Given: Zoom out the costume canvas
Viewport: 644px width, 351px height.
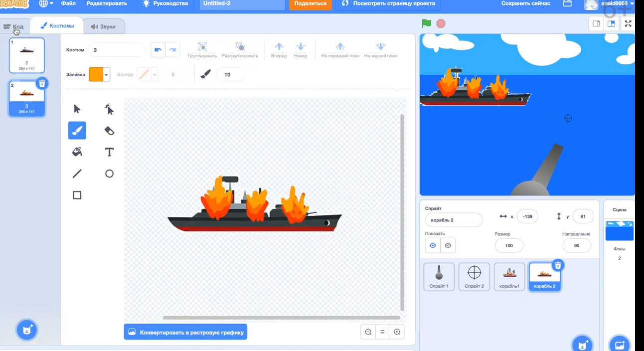Looking at the screenshot, I should (368, 332).
